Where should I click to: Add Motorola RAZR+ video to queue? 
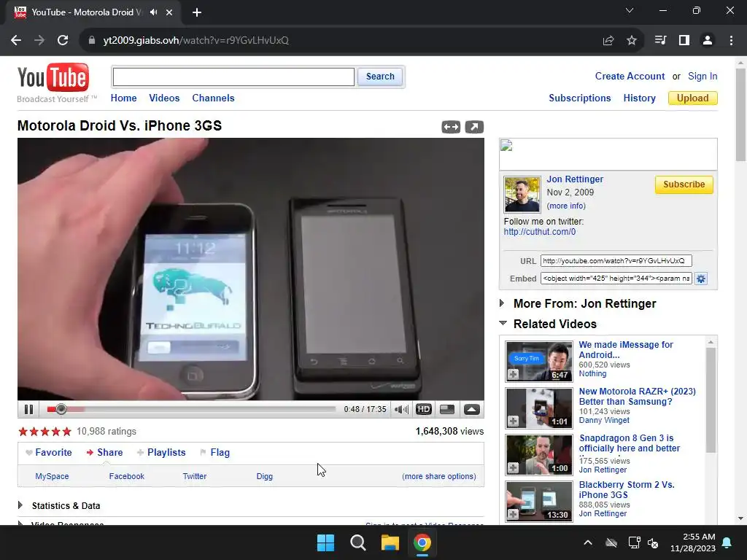click(x=513, y=421)
